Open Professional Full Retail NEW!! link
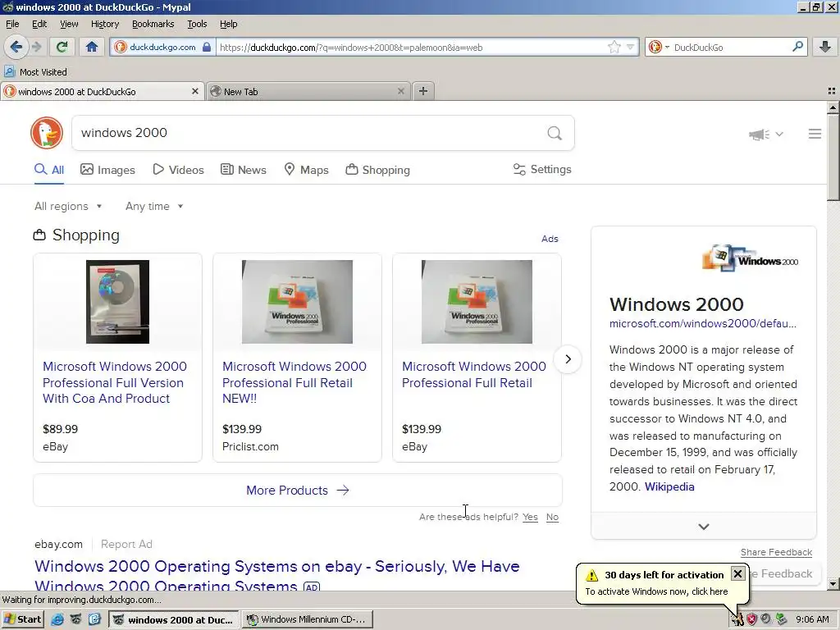Viewport: 840px width, 630px height. 294,382
